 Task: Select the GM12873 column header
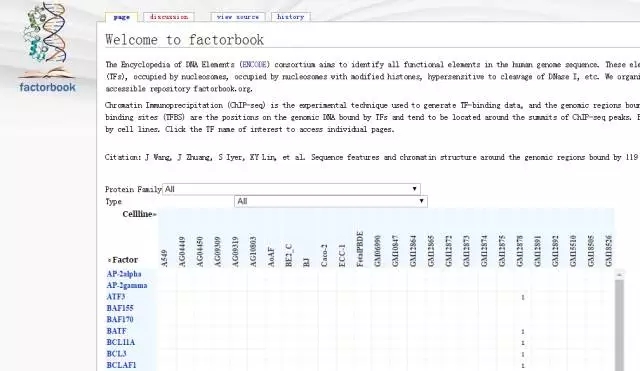pos(467,251)
